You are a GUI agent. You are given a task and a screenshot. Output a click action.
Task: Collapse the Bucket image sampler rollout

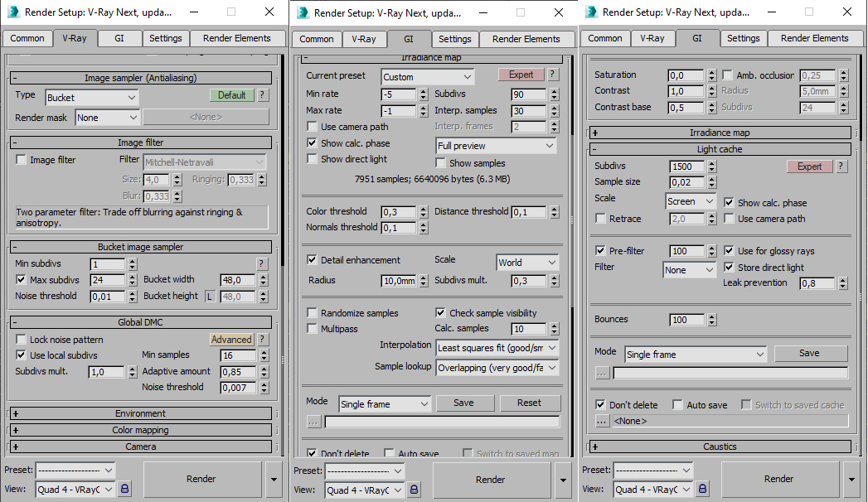click(141, 247)
